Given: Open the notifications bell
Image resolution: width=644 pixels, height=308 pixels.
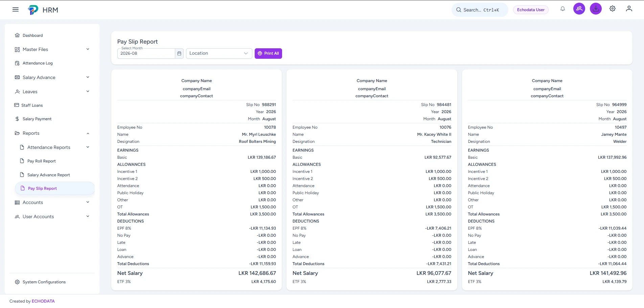Looking at the screenshot, I should pos(562,9).
